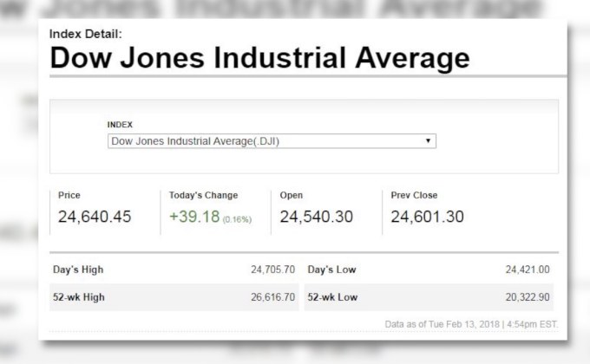Click the Prev Close label
590x364 pixels.
pos(414,195)
